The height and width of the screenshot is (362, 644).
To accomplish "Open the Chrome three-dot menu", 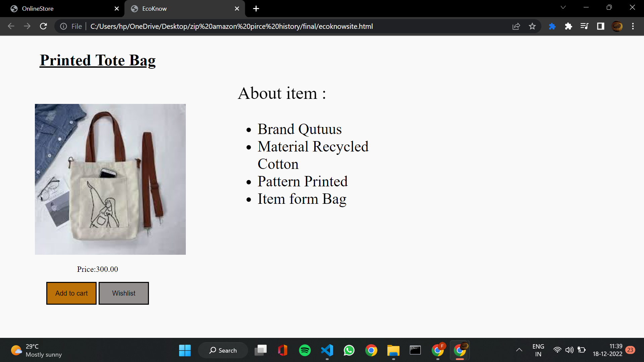I will point(633,26).
